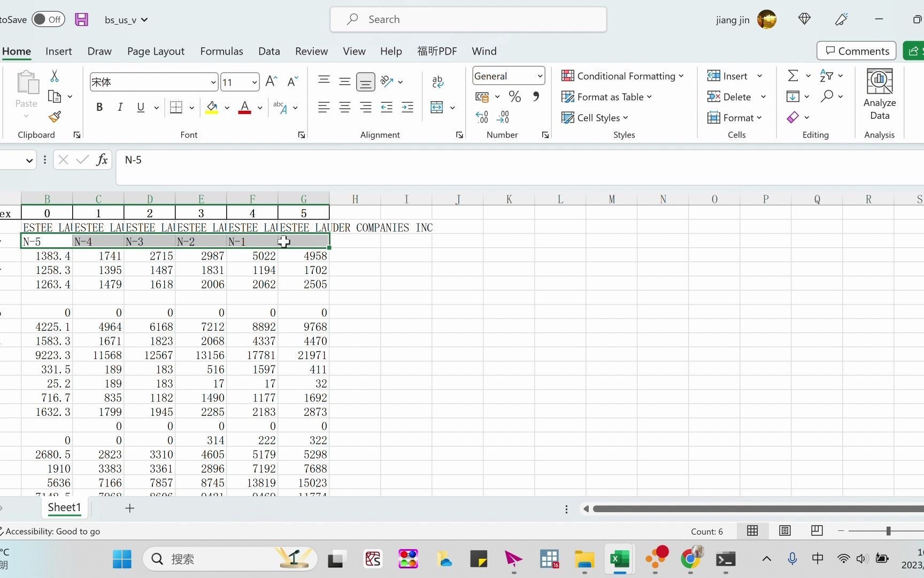924x578 pixels.
Task: Open Format as Table gallery
Action: pos(607,97)
